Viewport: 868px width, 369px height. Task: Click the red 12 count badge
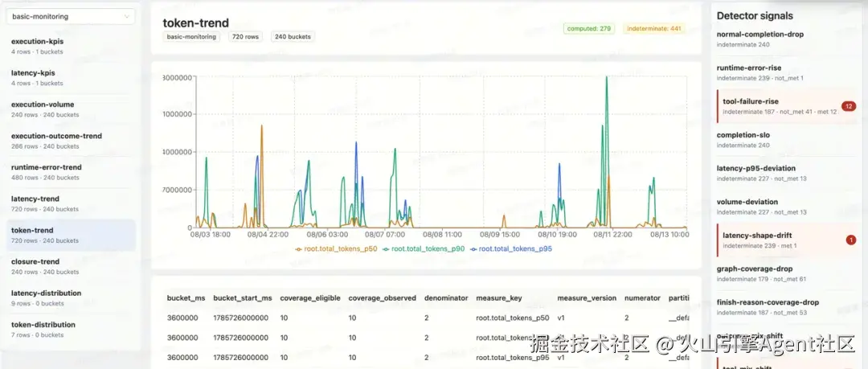(848, 106)
